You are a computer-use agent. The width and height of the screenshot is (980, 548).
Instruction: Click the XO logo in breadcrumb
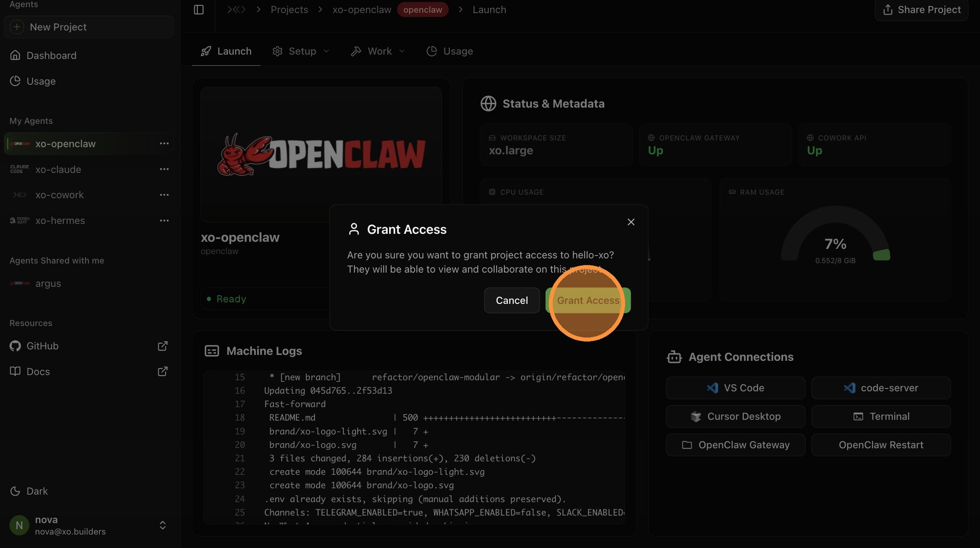[236, 9]
